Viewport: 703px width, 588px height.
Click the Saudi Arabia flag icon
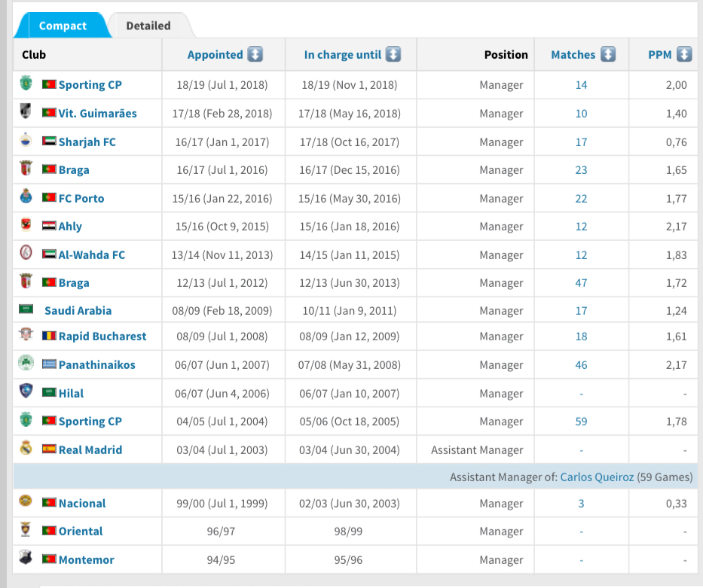26,309
